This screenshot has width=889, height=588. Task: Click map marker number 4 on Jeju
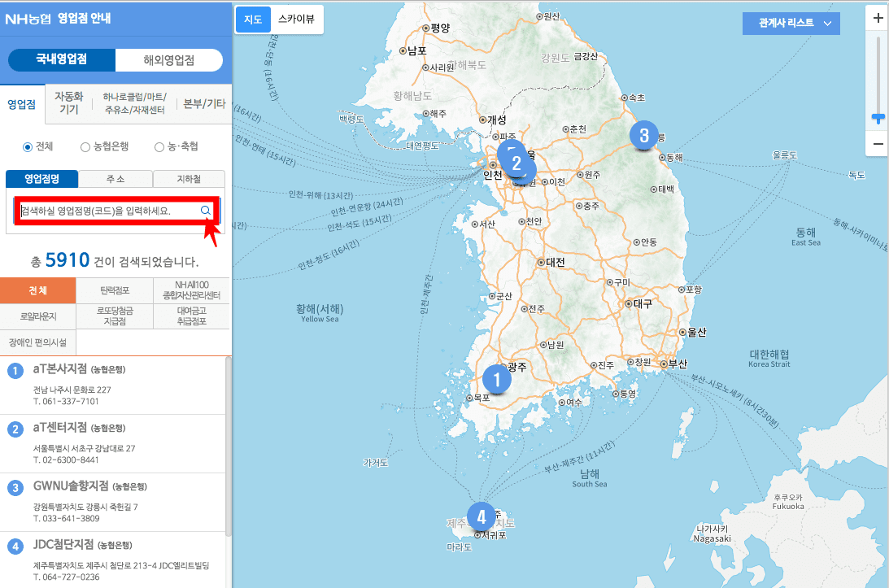pyautogui.click(x=482, y=516)
